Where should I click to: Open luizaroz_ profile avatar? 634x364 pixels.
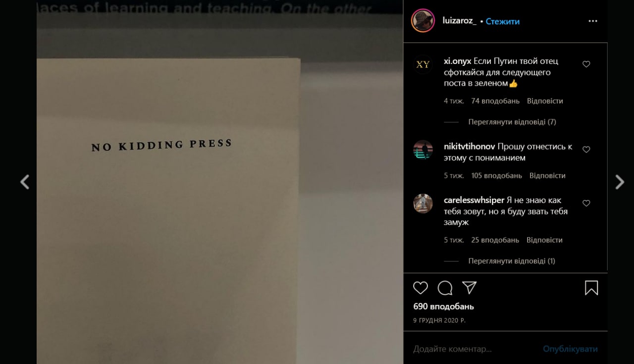[423, 21]
